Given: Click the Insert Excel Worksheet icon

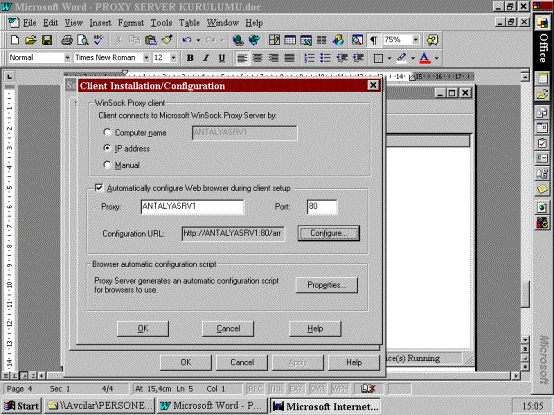Looking at the screenshot, I should click(x=306, y=40).
